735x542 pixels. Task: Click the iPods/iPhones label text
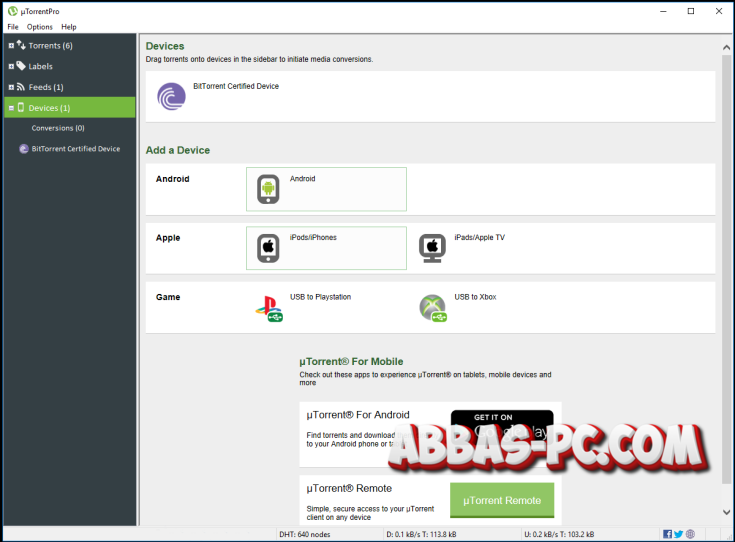click(313, 237)
